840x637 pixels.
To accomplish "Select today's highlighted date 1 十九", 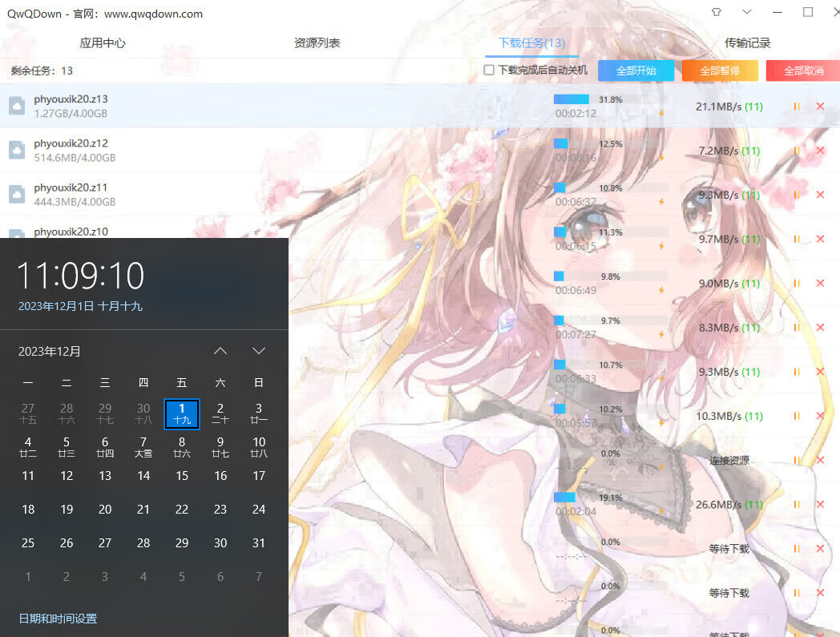I will pyautogui.click(x=182, y=413).
